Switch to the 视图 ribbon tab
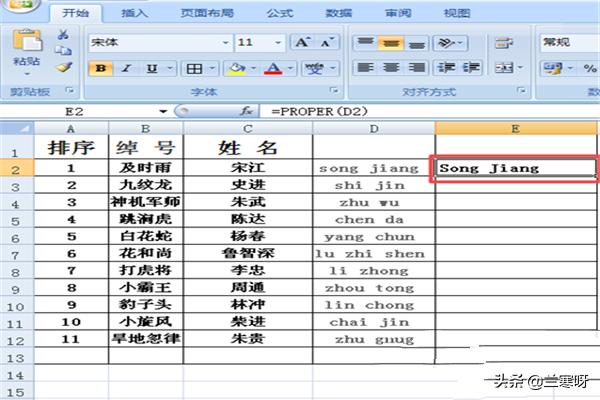The image size is (600, 400). click(457, 13)
